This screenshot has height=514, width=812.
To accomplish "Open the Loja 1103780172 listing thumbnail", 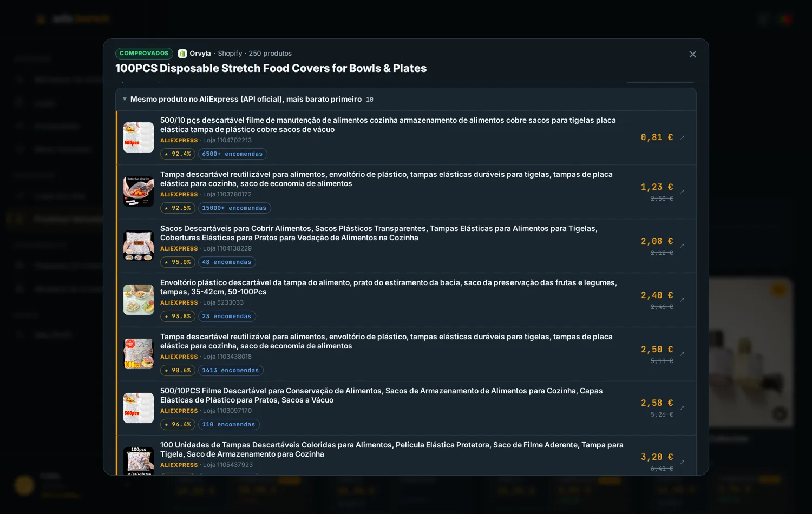I will [139, 192].
